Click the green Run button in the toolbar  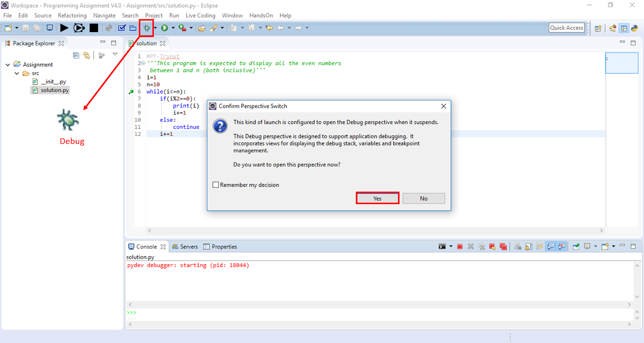pos(165,28)
